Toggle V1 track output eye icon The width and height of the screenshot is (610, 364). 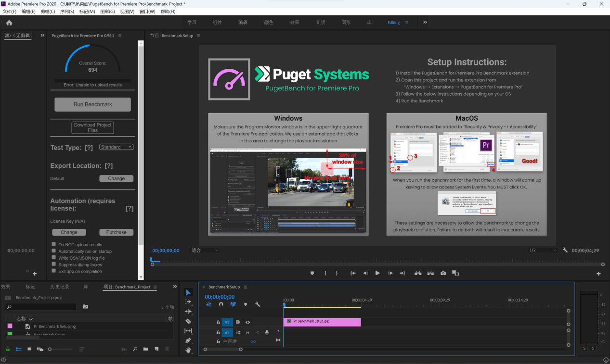point(248,322)
